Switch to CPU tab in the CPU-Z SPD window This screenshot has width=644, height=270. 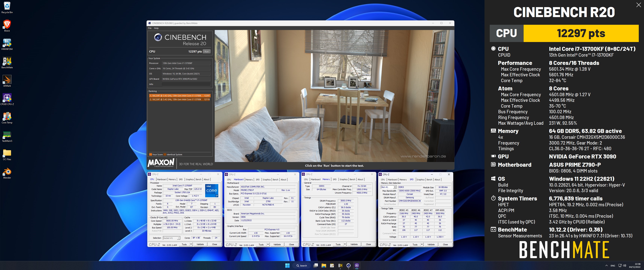383,180
